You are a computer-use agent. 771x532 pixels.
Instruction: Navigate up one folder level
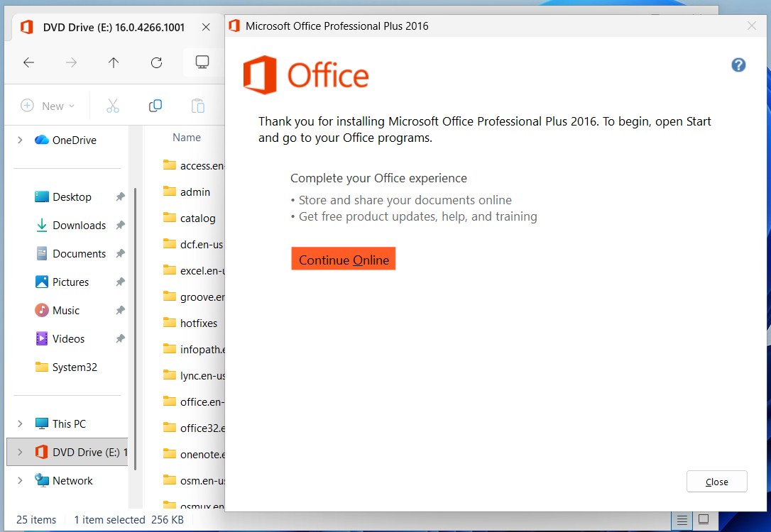pos(114,62)
